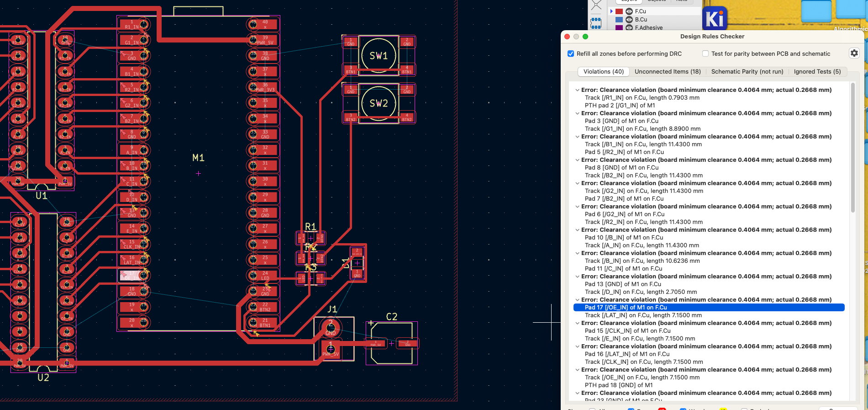Collapse the violation containing Pad 13 [GND] of M1
The height and width of the screenshot is (410, 868).
tap(578, 277)
